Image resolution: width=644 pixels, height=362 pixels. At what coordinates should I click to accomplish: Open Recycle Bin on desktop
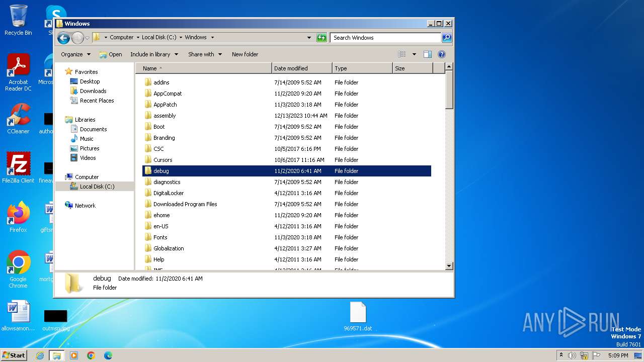(x=18, y=20)
